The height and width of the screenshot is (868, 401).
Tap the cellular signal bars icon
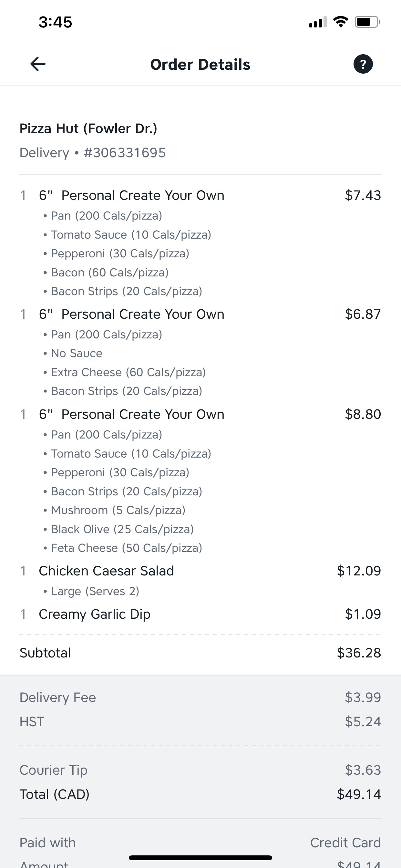click(x=317, y=22)
